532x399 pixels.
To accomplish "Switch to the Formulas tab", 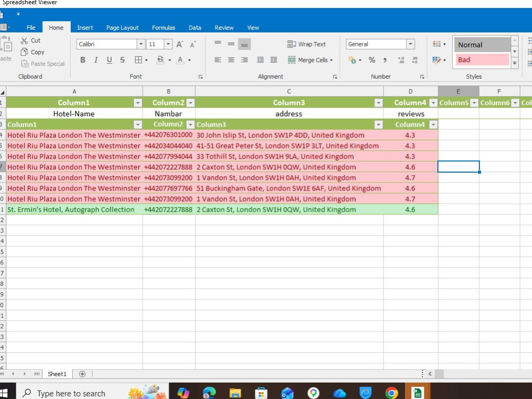I will [x=163, y=28].
